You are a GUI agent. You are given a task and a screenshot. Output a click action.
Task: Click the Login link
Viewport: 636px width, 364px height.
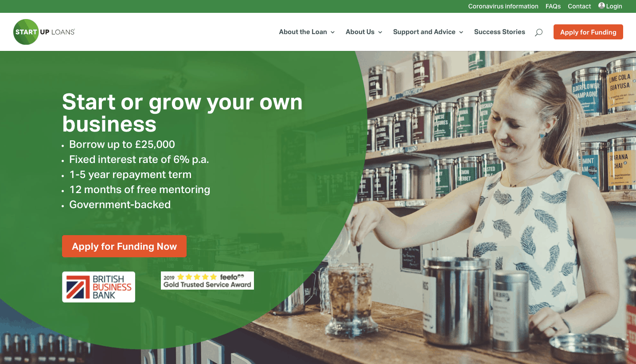614,6
